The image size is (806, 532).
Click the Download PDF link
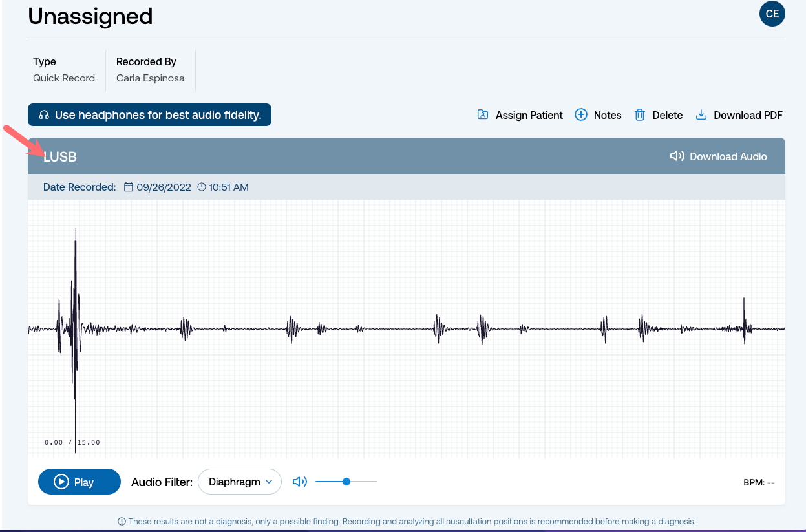pyautogui.click(x=739, y=115)
